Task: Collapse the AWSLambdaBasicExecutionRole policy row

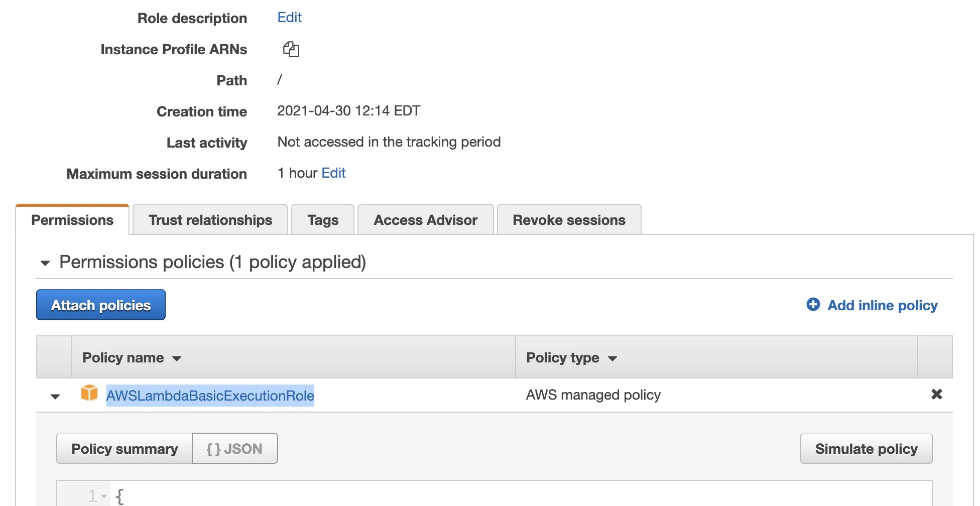Action: (55, 397)
